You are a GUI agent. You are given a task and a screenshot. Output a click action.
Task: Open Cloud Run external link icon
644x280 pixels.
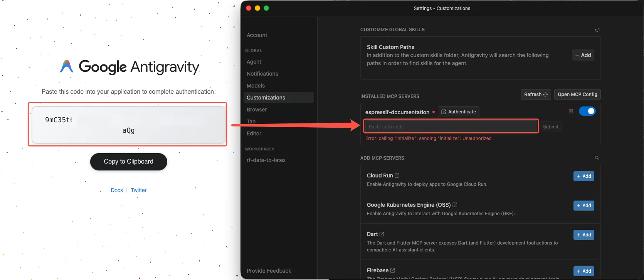[x=397, y=175]
